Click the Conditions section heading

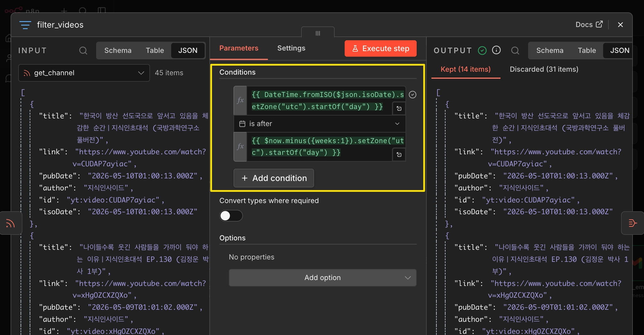coord(237,72)
